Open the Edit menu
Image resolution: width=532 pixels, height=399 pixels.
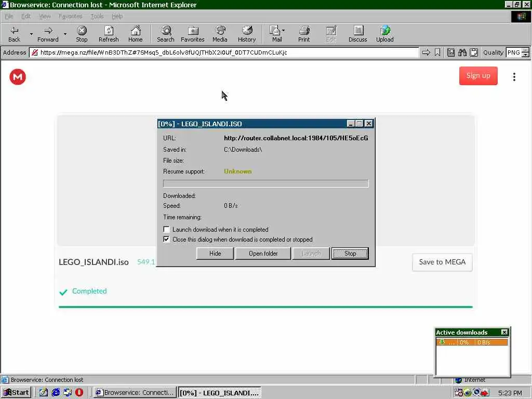click(x=26, y=16)
